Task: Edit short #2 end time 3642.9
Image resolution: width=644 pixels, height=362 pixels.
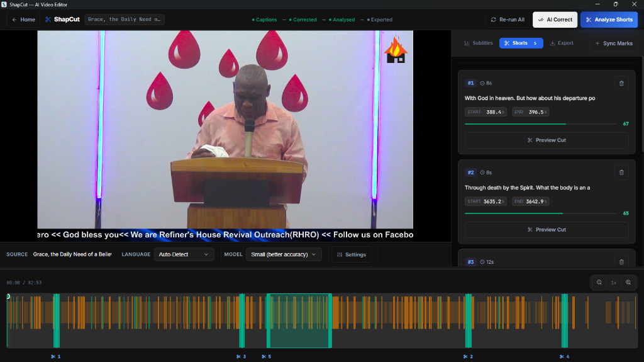Action: coord(530,201)
